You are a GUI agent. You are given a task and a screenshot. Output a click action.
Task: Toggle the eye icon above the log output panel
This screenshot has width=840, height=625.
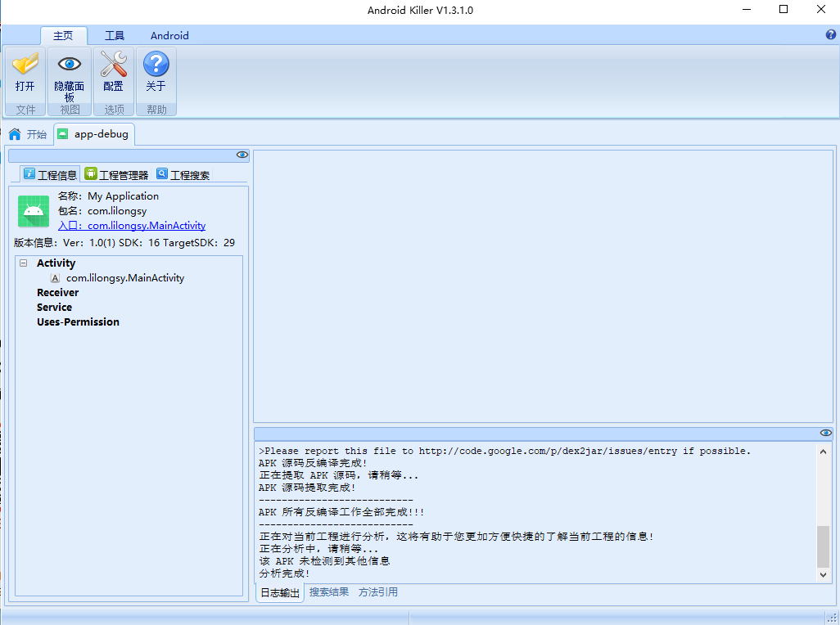click(825, 432)
